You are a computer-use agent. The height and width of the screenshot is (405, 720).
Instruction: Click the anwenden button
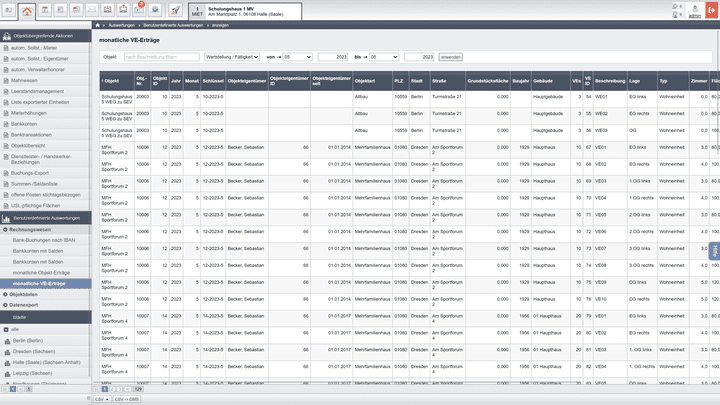pos(451,58)
